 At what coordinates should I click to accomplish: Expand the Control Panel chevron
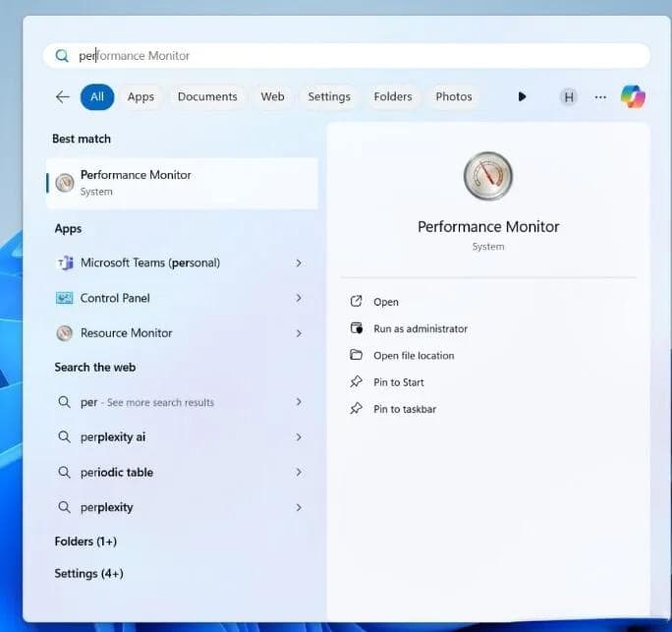pos(299,298)
